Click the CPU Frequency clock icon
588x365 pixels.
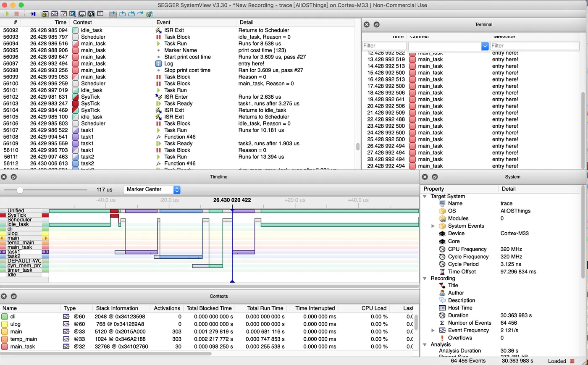coord(442,249)
